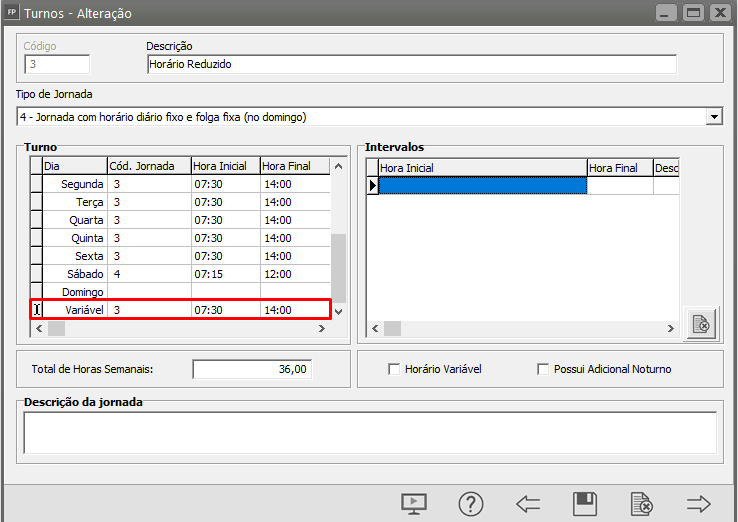Click the delete interval icon beside Intervalos grid
Viewport: 738px width, 522px height.
(x=701, y=324)
